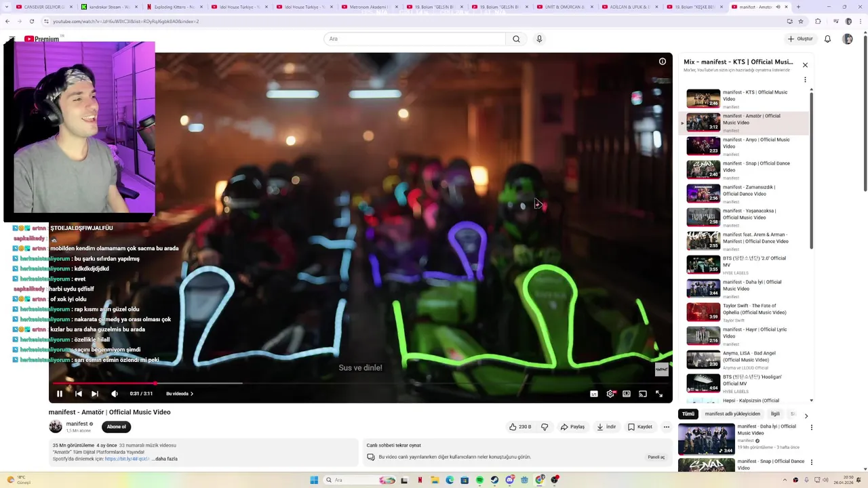868x488 pixels.
Task: Open the account avatar menu
Action: tap(848, 39)
